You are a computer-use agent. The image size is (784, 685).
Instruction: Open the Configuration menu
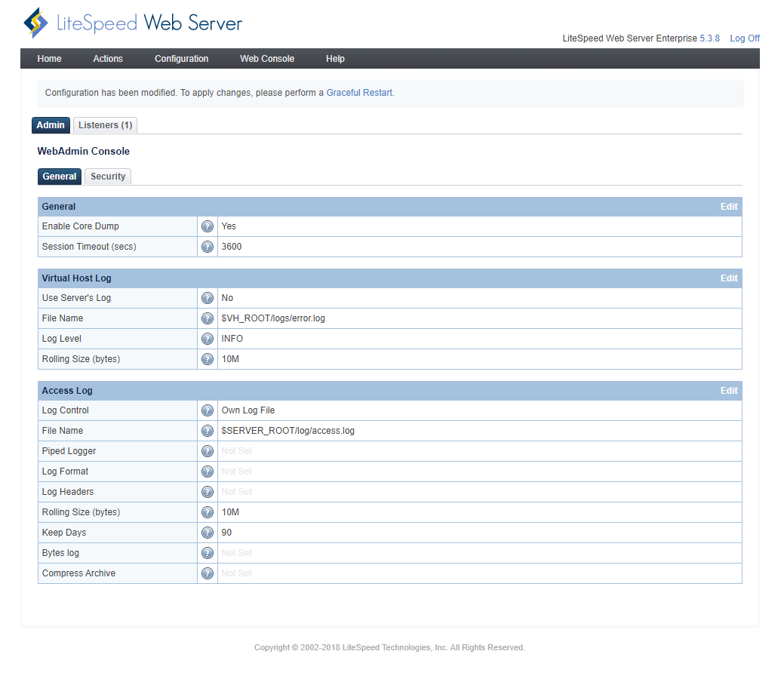(x=182, y=59)
